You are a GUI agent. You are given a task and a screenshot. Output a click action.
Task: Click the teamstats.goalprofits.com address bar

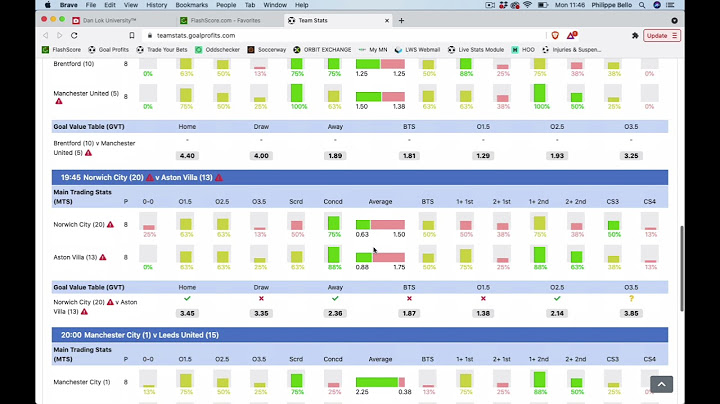click(x=344, y=35)
